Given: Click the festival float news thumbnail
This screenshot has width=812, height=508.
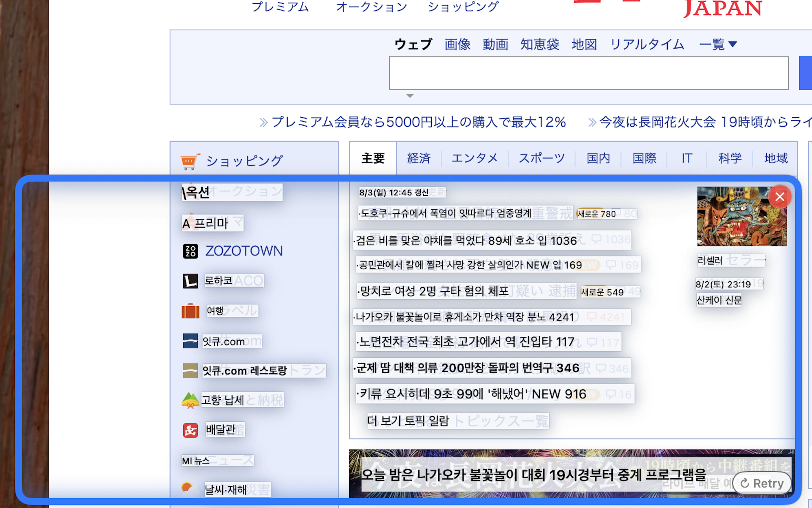Looking at the screenshot, I should coord(742,216).
